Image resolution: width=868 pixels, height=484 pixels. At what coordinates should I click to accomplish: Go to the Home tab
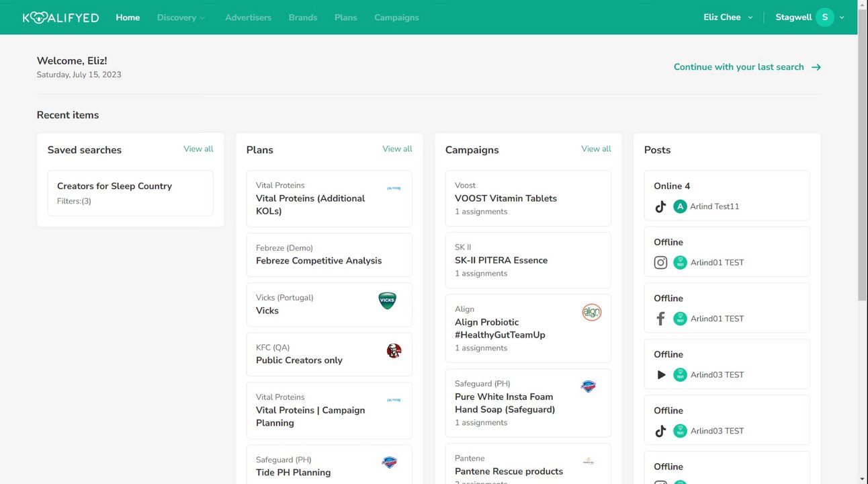pyautogui.click(x=128, y=17)
